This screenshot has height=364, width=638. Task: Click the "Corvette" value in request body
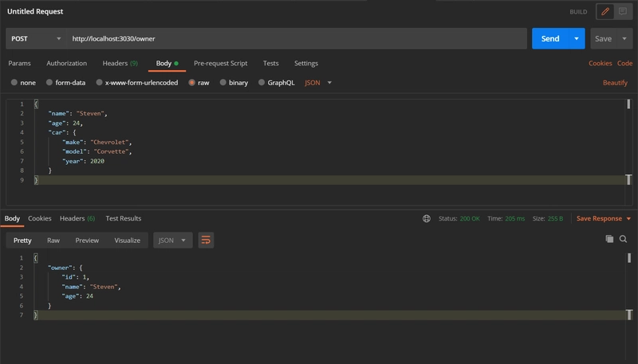(111, 151)
